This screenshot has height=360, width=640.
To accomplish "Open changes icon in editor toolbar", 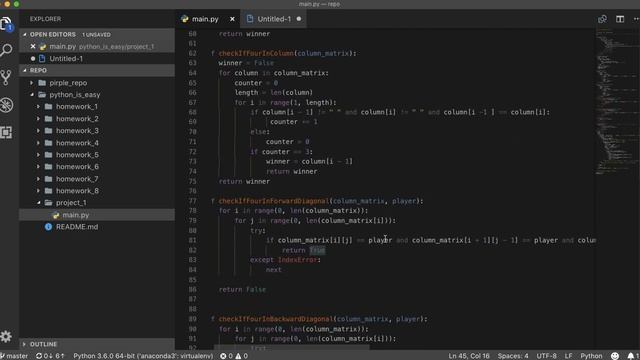I will pyautogui.click(x=602, y=19).
